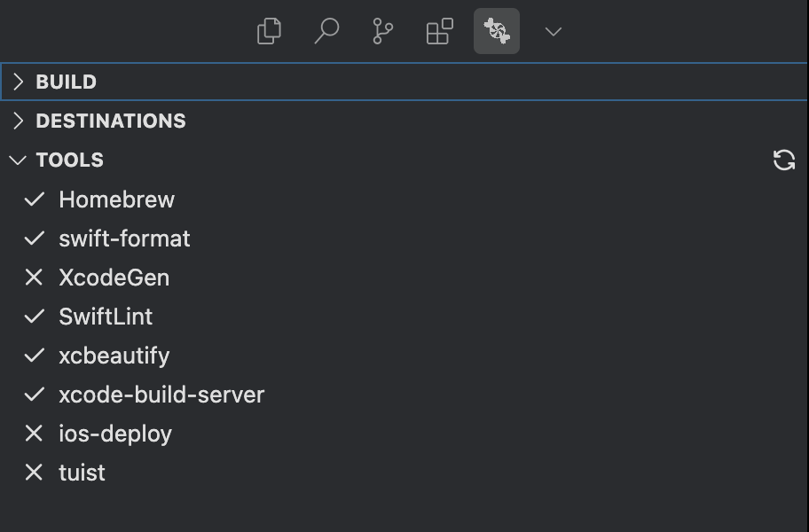The height and width of the screenshot is (532, 809).
Task: Select the swift-format tool entry
Action: 124,239
